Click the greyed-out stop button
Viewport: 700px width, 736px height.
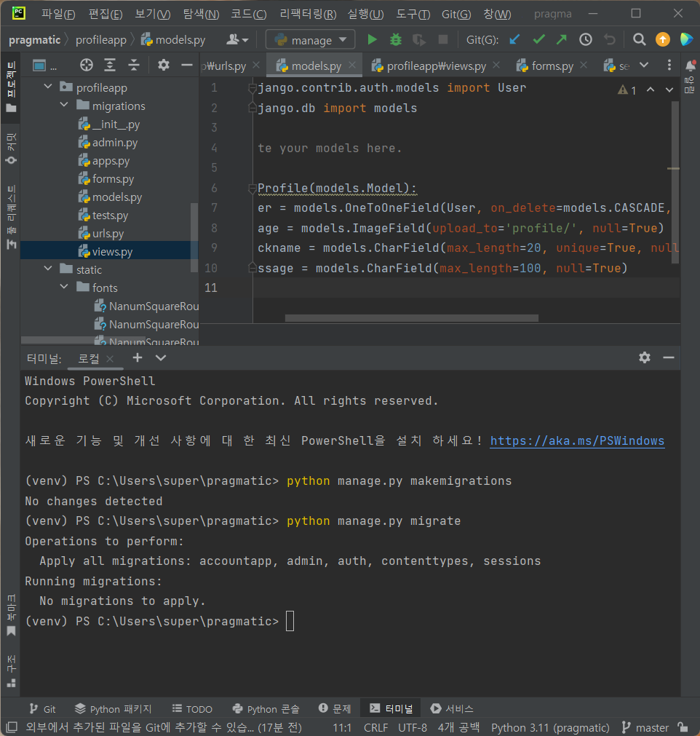pyautogui.click(x=442, y=40)
